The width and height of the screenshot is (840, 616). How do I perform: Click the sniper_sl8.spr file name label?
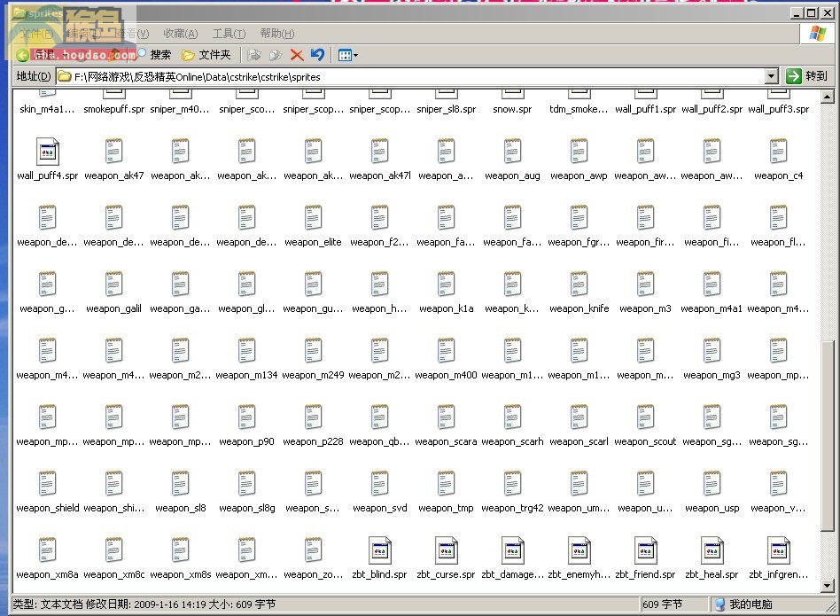point(446,109)
